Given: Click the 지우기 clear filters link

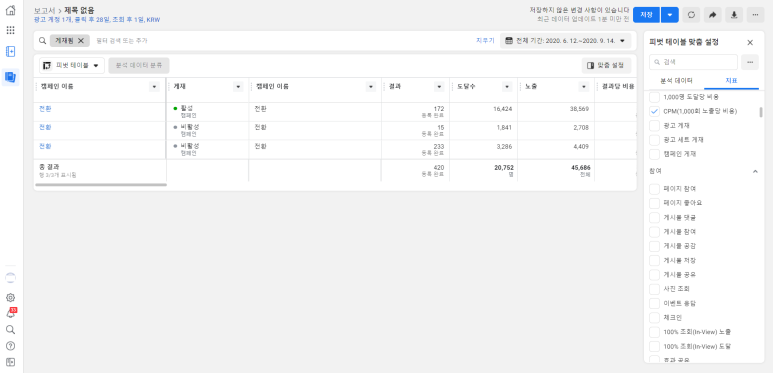Looking at the screenshot, I should [x=485, y=40].
